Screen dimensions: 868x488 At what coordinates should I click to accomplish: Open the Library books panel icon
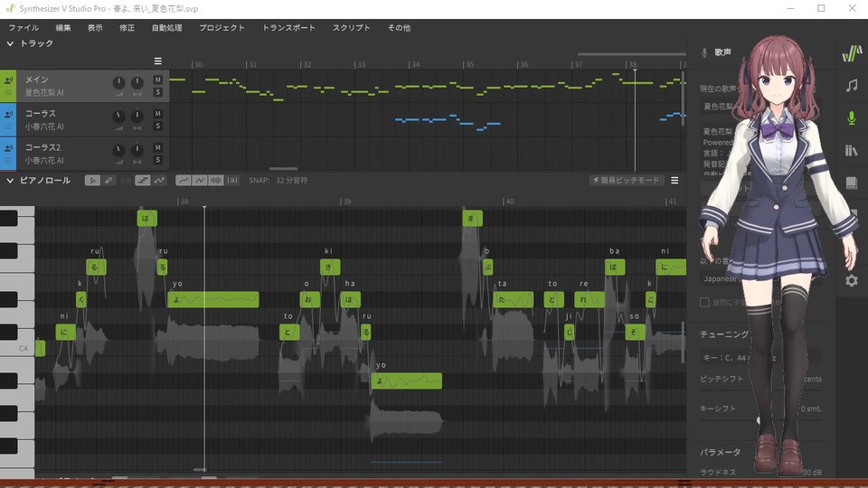coord(852,151)
